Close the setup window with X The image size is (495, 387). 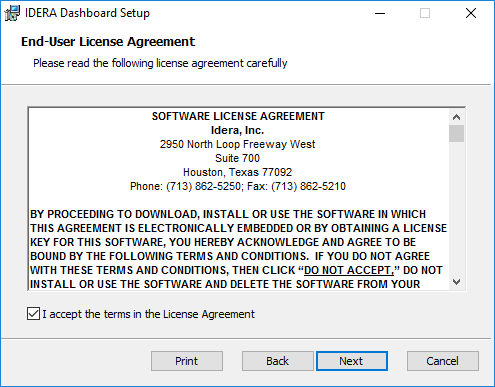[471, 13]
